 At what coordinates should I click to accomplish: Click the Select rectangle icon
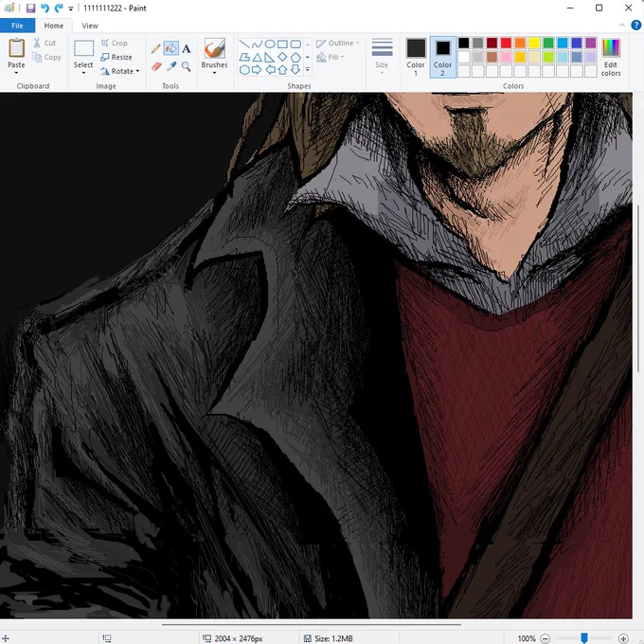click(x=83, y=48)
